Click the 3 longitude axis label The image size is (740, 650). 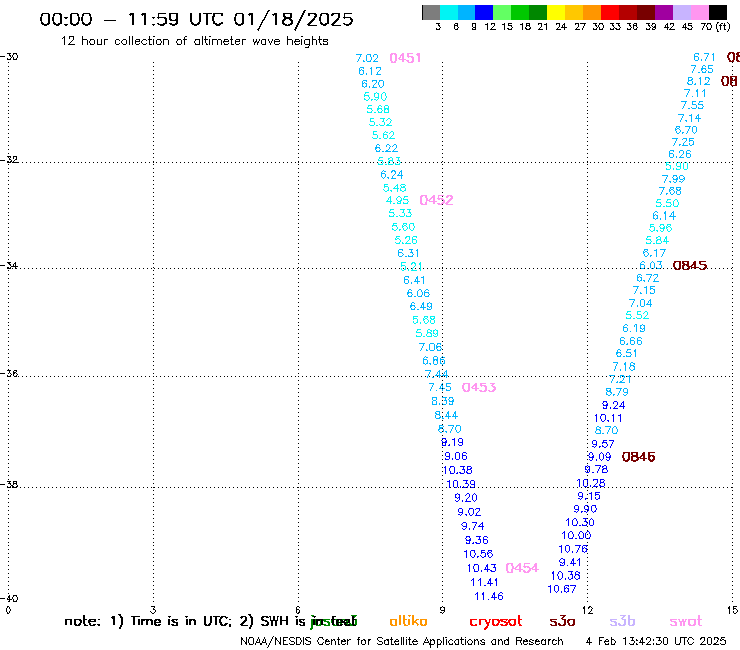[153, 610]
